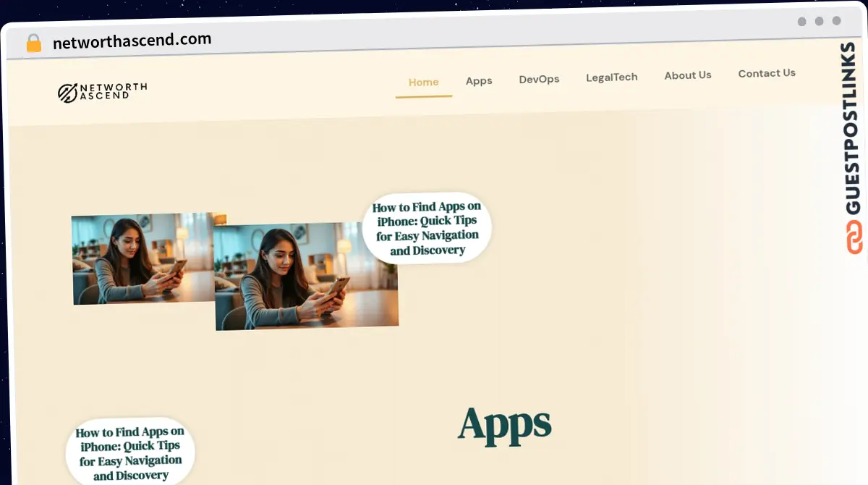Click the circular logo emblem beside site name

pyautogui.click(x=68, y=92)
